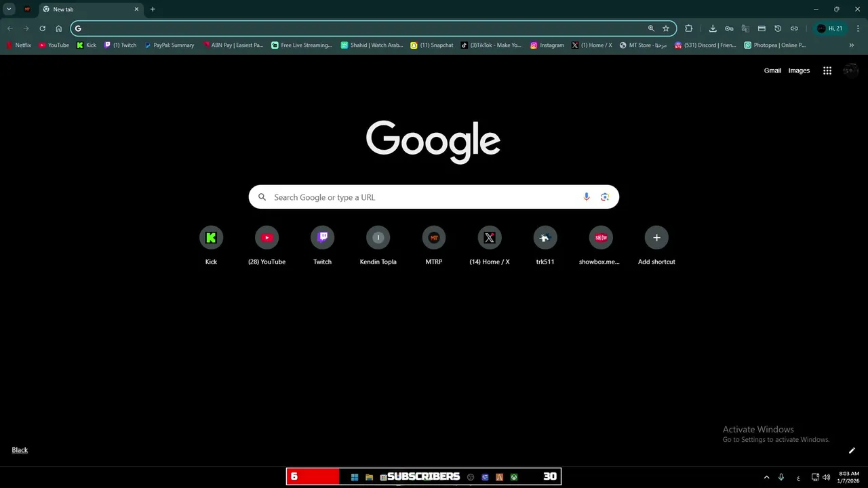Open the Extensions puzzle icon
Image resolution: width=868 pixels, height=488 pixels.
(x=689, y=28)
